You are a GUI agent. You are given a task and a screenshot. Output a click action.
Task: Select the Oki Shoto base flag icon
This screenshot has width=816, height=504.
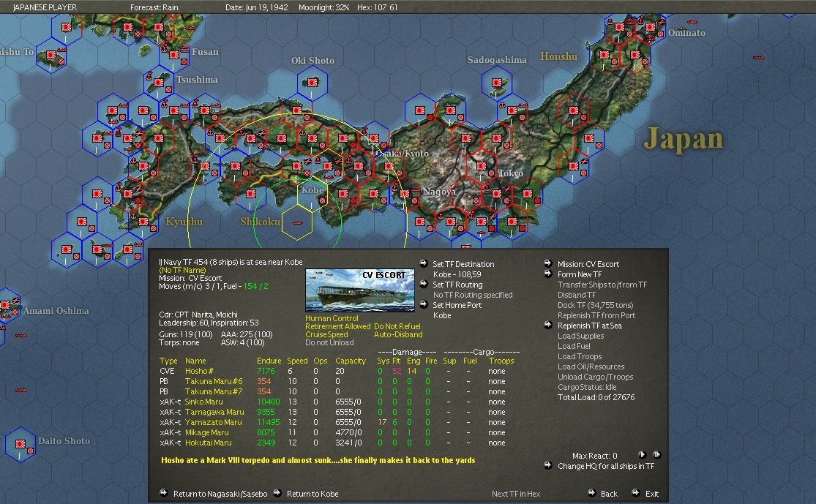click(312, 83)
